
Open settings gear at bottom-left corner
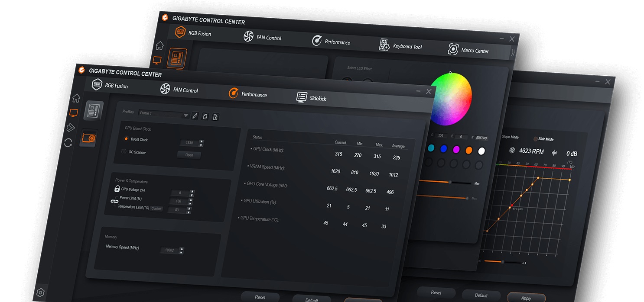point(40,292)
